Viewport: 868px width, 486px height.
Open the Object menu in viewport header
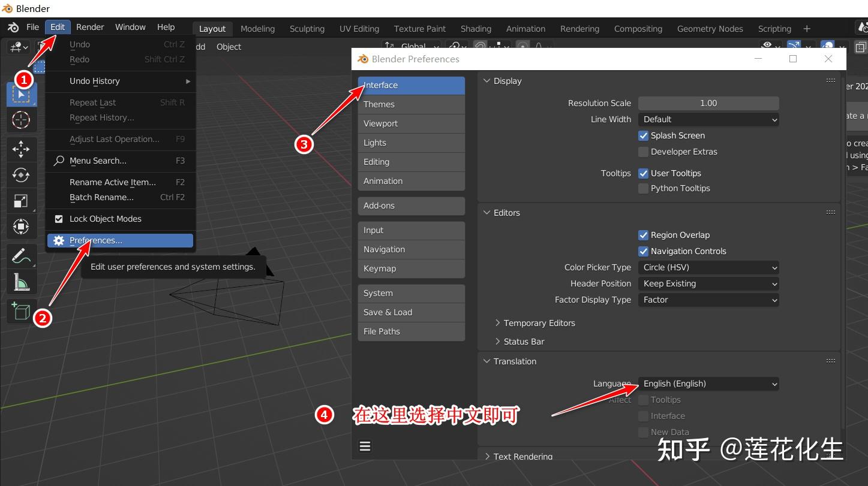coord(229,47)
